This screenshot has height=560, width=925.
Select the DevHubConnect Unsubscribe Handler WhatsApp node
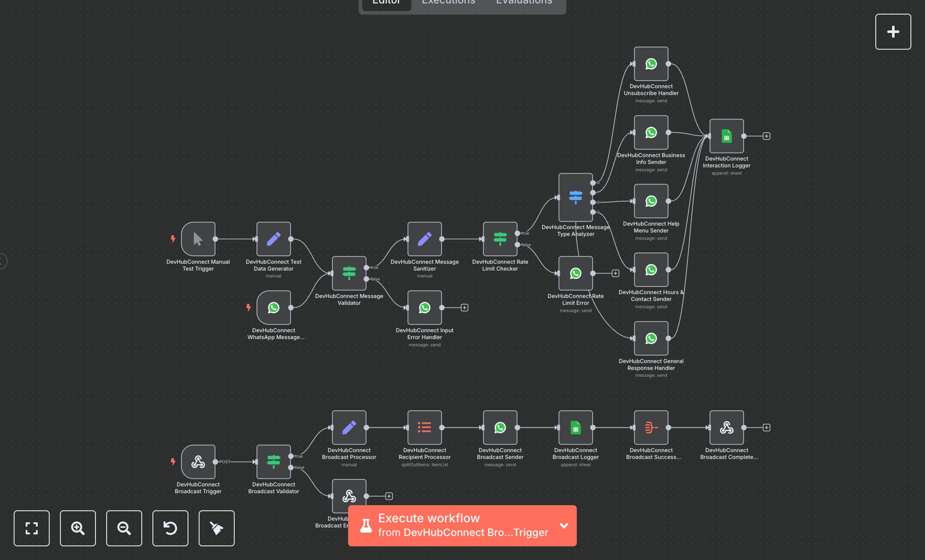(651, 64)
